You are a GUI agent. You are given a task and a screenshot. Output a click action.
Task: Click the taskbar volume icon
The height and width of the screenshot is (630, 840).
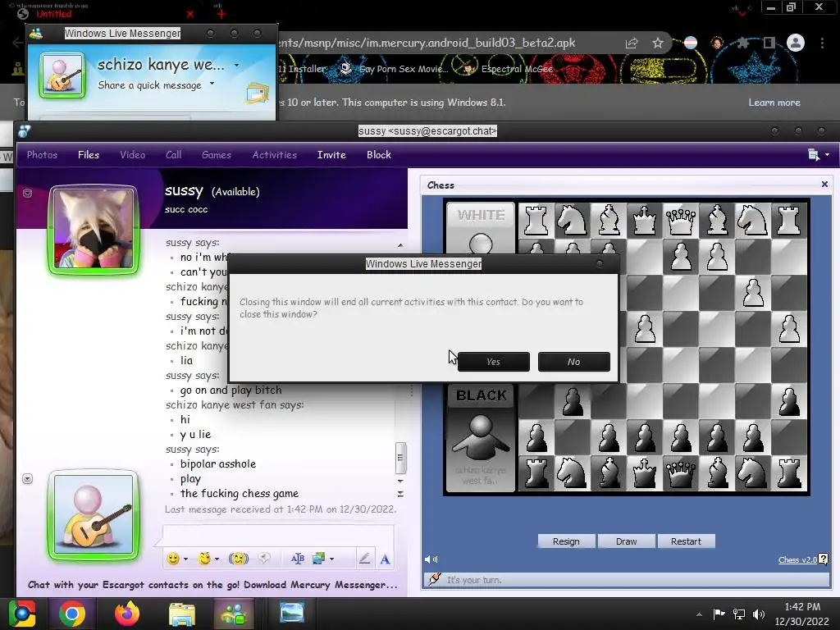tap(758, 614)
